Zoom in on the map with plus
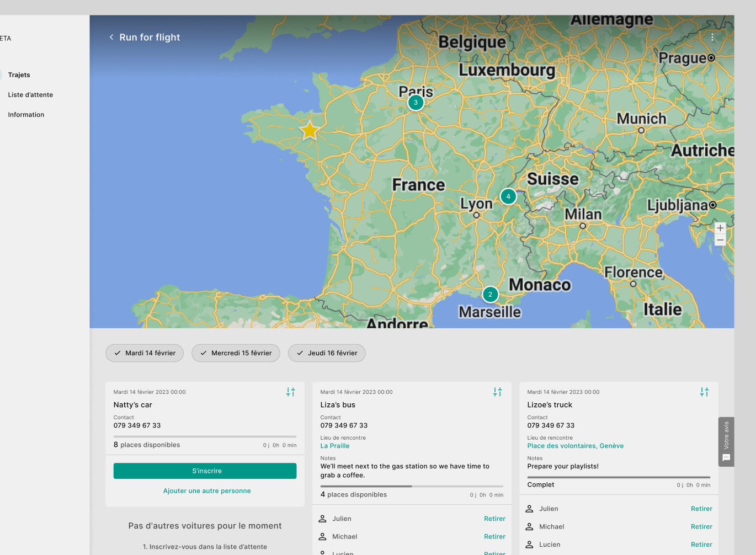 (720, 228)
